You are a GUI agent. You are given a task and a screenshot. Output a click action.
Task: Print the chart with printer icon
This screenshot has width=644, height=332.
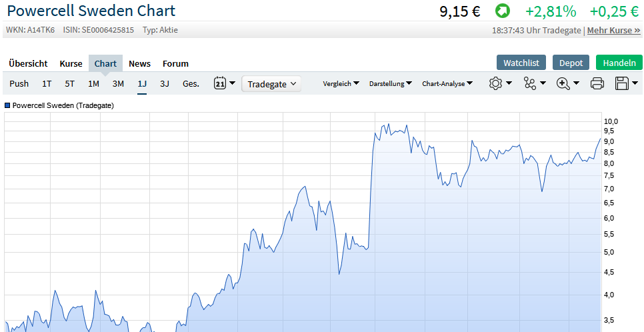[x=597, y=83]
